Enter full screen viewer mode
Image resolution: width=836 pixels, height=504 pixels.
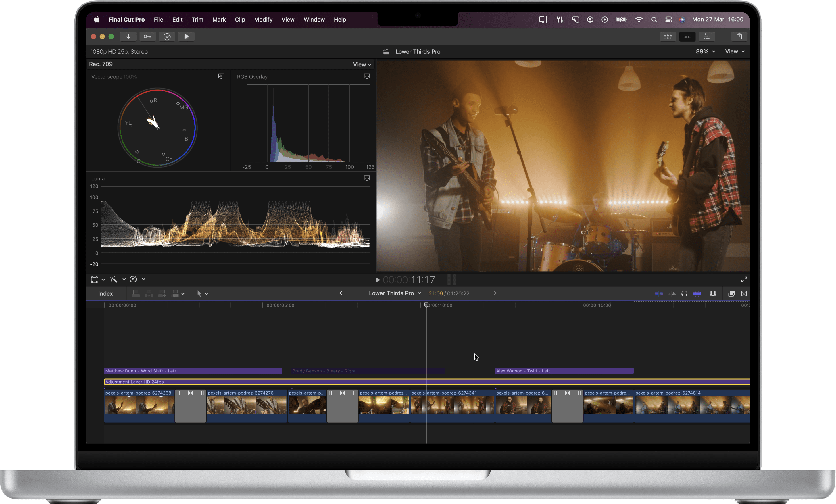[x=744, y=280]
